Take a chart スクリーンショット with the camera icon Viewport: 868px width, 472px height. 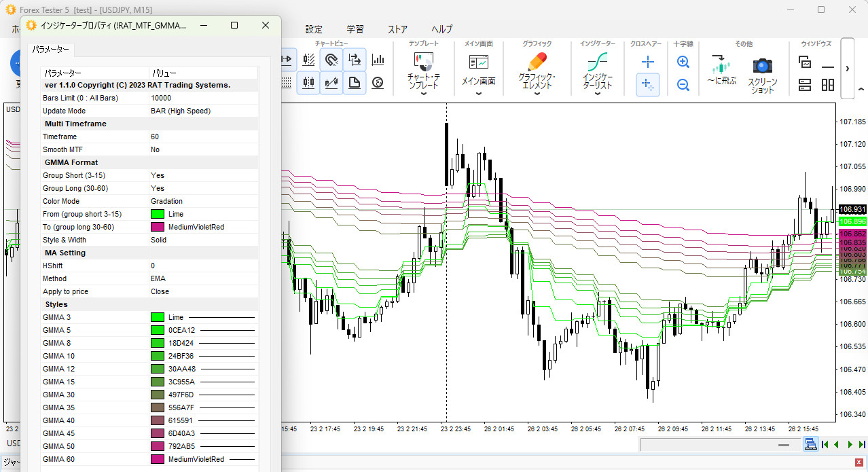coord(763,65)
